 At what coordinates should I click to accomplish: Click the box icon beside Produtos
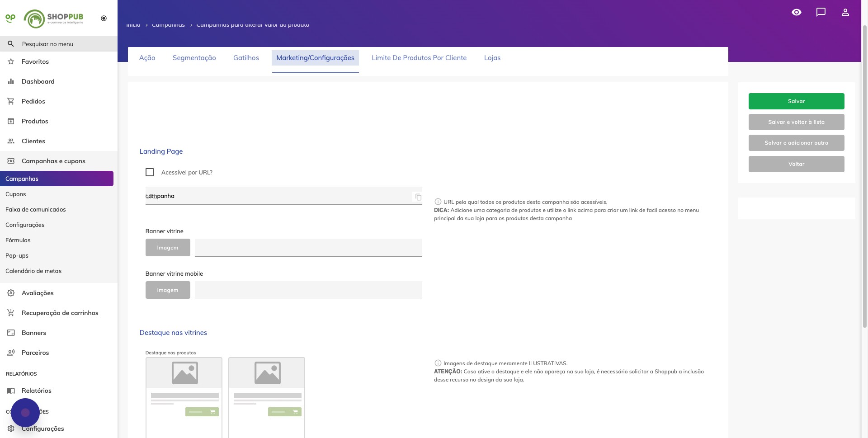pos(11,121)
